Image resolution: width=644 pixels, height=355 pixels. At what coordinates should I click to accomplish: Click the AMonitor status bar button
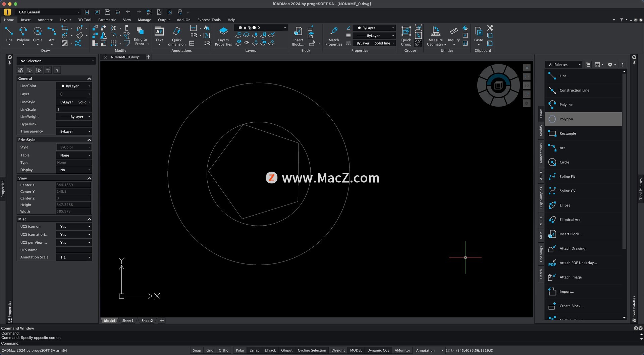pos(402,350)
